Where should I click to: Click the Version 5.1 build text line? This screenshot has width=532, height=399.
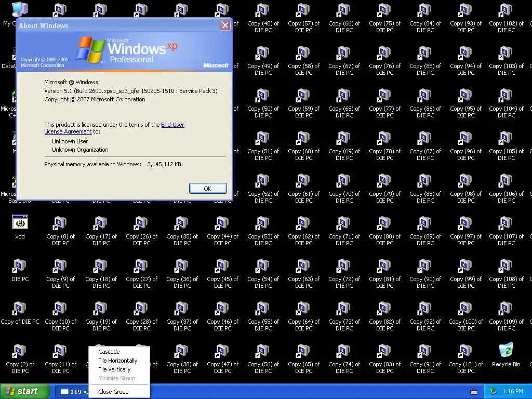(131, 91)
